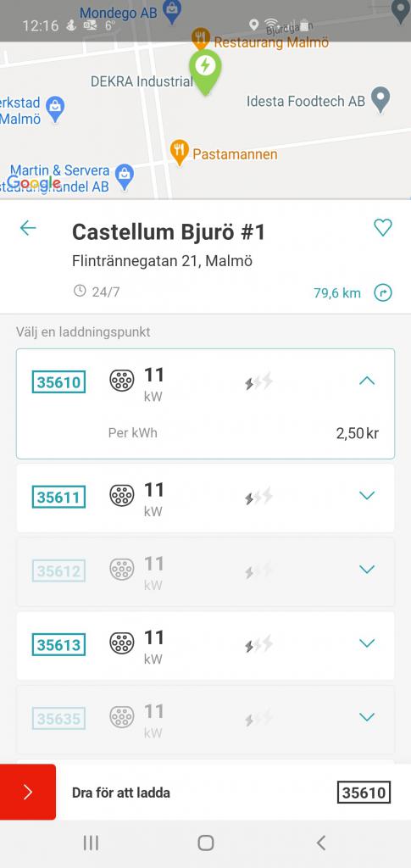
Task: Tap the Android home button
Action: [x=206, y=843]
